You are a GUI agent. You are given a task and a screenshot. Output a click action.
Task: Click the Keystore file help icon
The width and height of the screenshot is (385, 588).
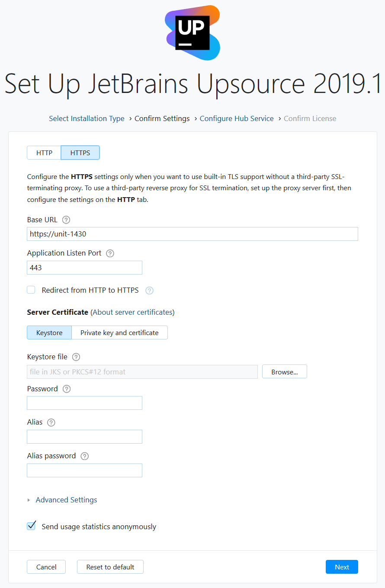tap(76, 357)
